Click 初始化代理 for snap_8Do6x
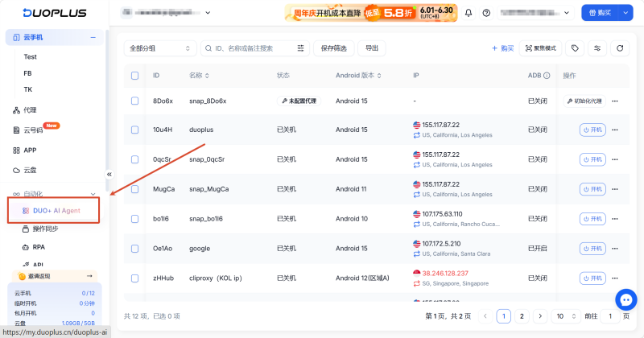 click(584, 101)
